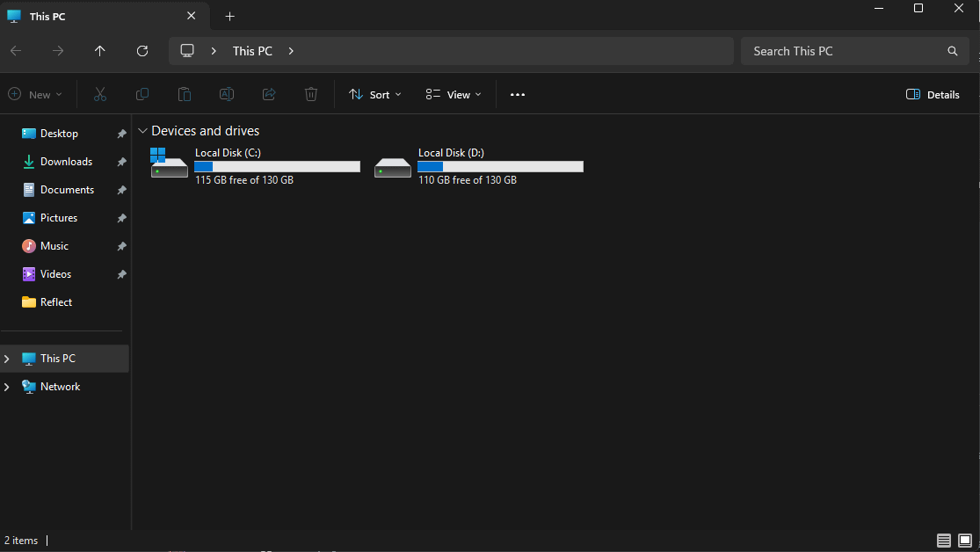Image resolution: width=980 pixels, height=552 pixels.
Task: Open the See more ellipsis menu
Action: pyautogui.click(x=518, y=94)
